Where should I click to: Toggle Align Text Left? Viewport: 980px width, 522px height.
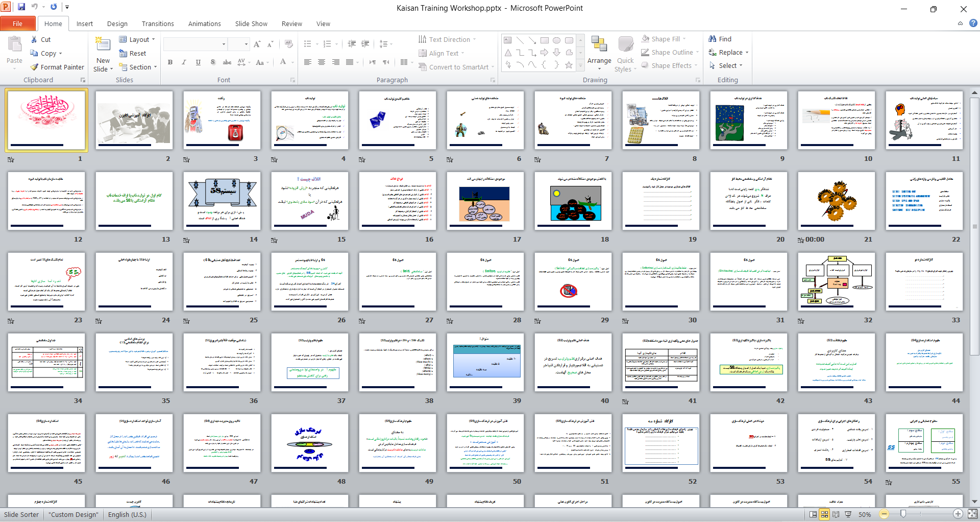coord(307,62)
